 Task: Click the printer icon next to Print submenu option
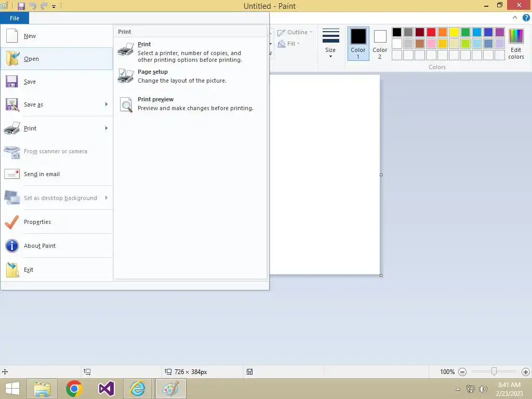coord(126,49)
